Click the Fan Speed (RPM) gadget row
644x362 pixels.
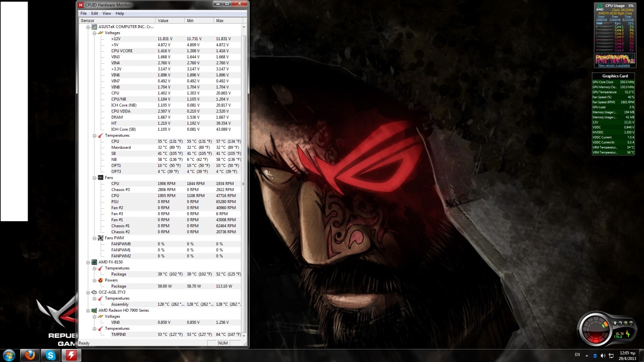point(613,102)
